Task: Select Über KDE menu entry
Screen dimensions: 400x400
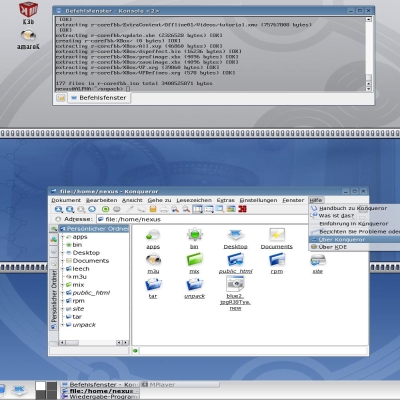Action: point(355,247)
